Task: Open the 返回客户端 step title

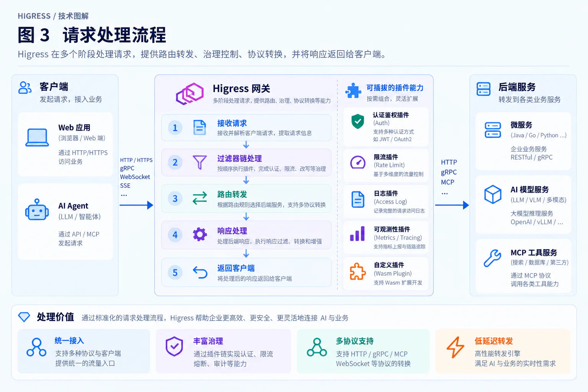Action: (x=236, y=268)
